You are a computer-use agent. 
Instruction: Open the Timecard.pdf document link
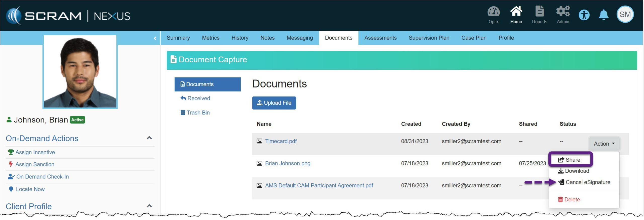(x=281, y=141)
